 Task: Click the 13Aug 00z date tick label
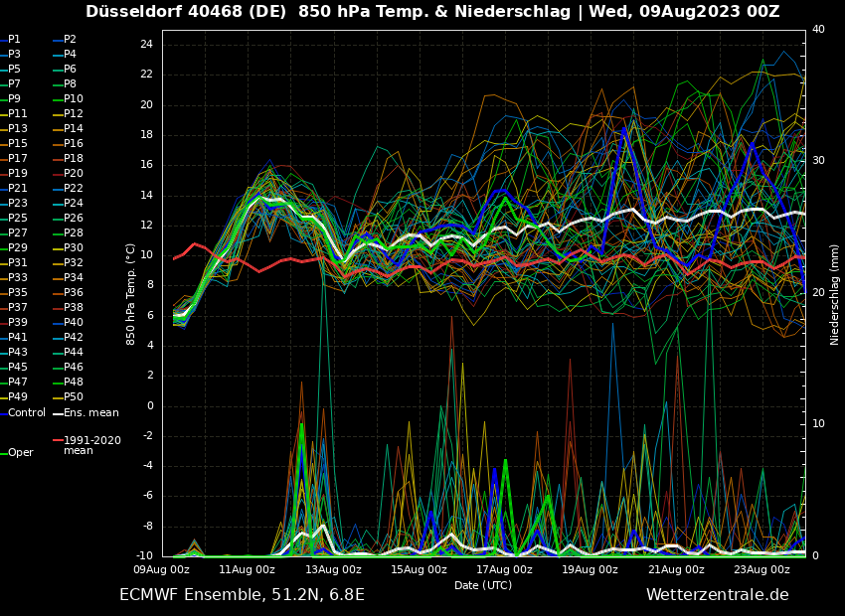[x=333, y=570]
